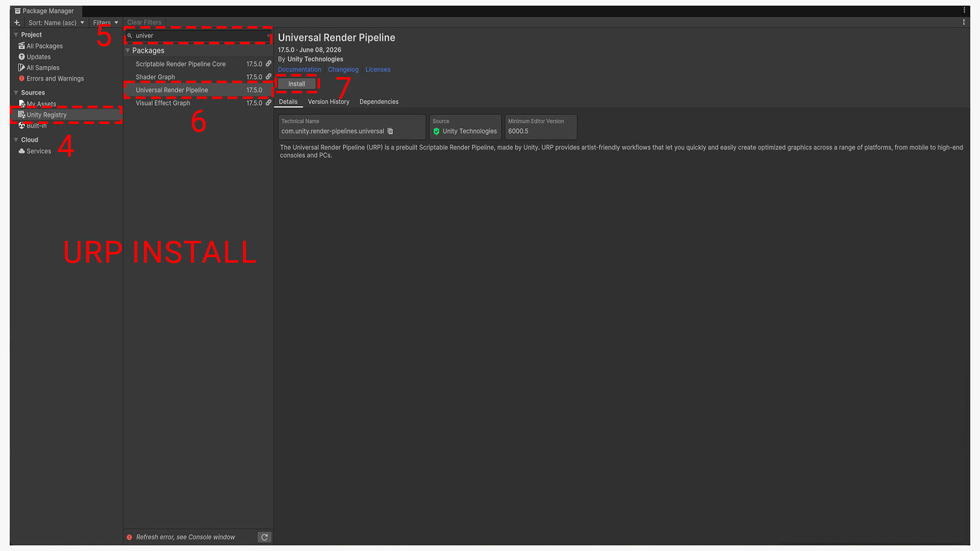Switch to the Version History tab
The height and width of the screenshot is (551, 980).
tap(329, 102)
